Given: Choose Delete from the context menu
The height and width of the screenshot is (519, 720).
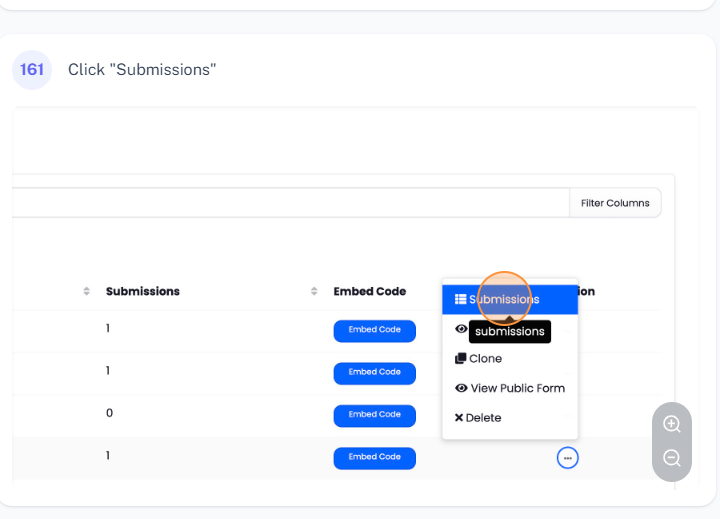Looking at the screenshot, I should (x=484, y=418).
